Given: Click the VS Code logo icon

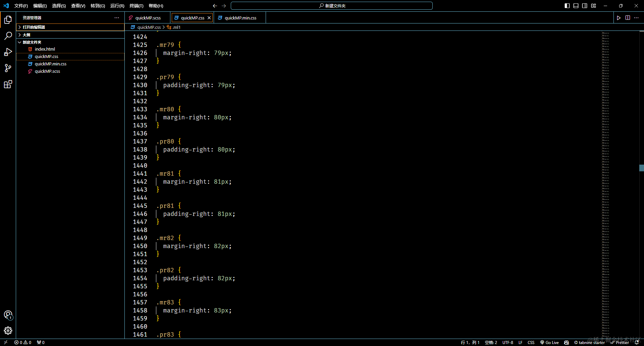Looking at the screenshot, I should pos(6,6).
